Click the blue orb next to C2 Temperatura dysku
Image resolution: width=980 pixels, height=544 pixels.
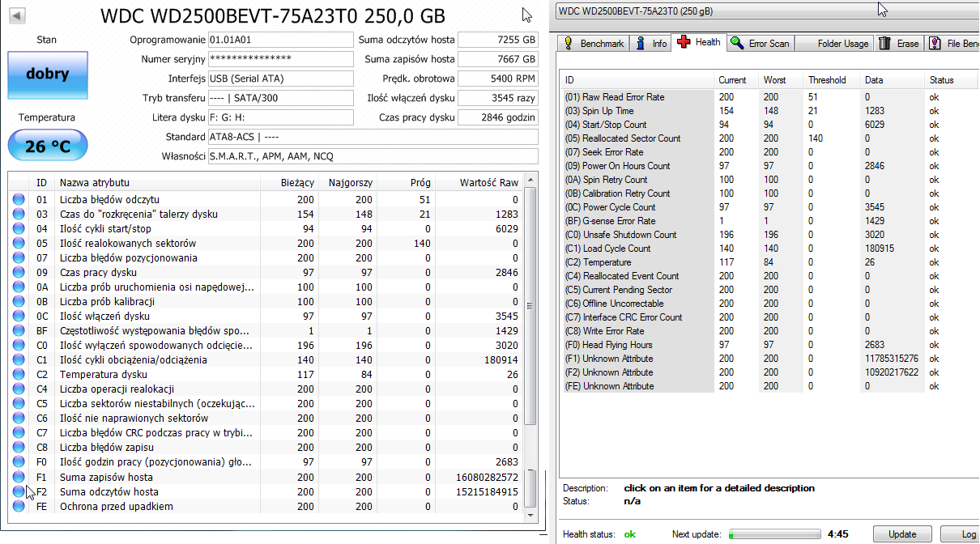tap(19, 374)
